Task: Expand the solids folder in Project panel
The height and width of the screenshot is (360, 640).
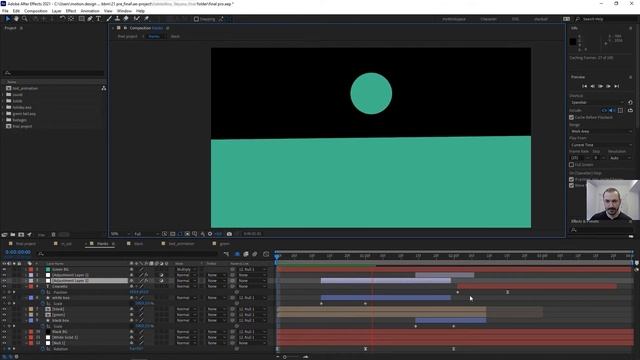Action: [3, 101]
